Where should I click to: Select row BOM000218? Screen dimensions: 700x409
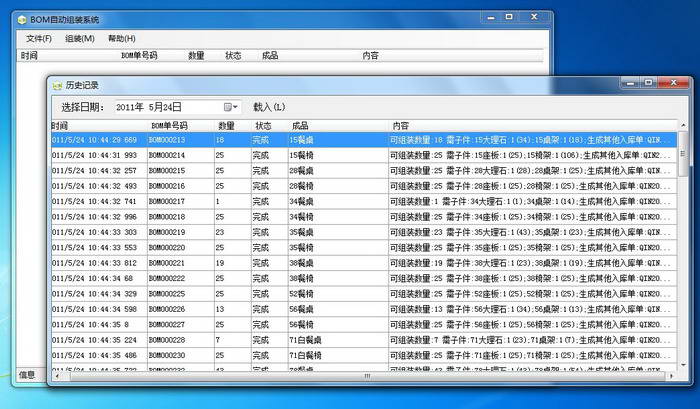click(364, 217)
